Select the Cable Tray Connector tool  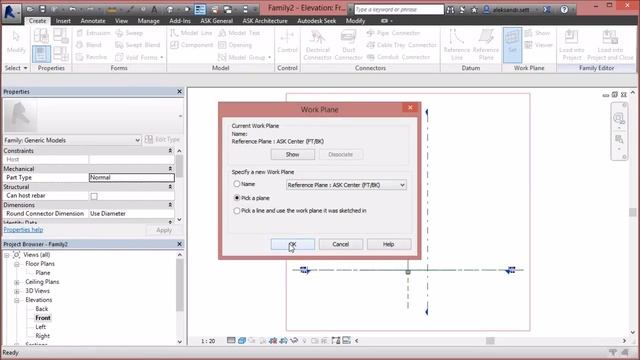click(x=401, y=45)
